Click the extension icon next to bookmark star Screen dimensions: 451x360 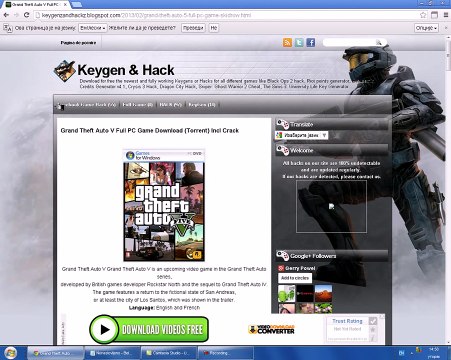click(x=434, y=15)
